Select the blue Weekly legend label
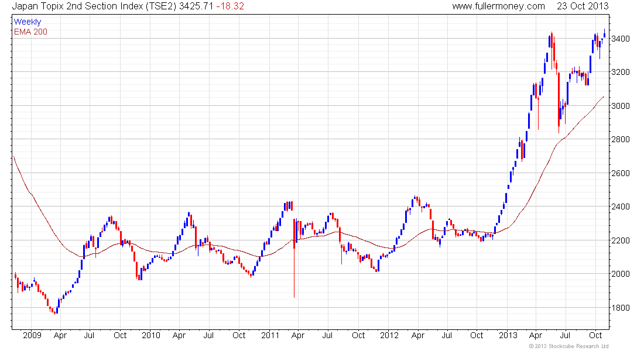Image resolution: width=644 pixels, height=351 pixels. tap(28, 22)
